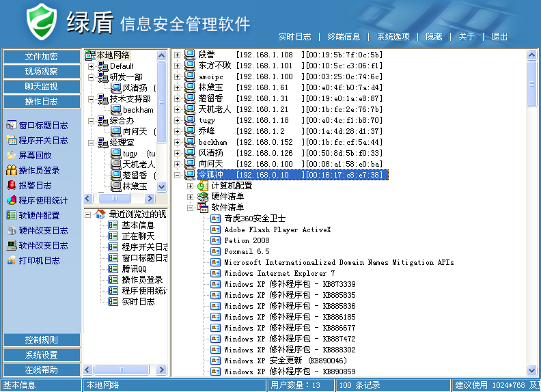Click 退出 to exit
Screen dimensions: 541x392
point(499,37)
